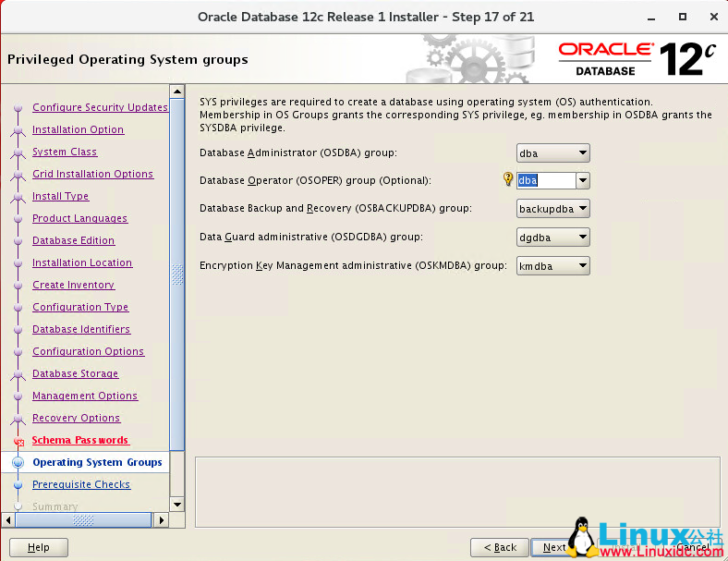Click into the OSOPER group text field
This screenshot has width=728, height=561.
[x=547, y=180]
